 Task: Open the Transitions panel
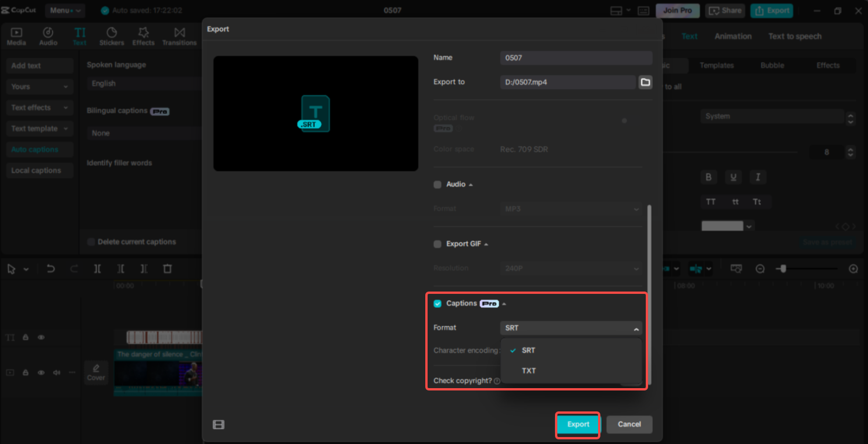click(x=179, y=35)
